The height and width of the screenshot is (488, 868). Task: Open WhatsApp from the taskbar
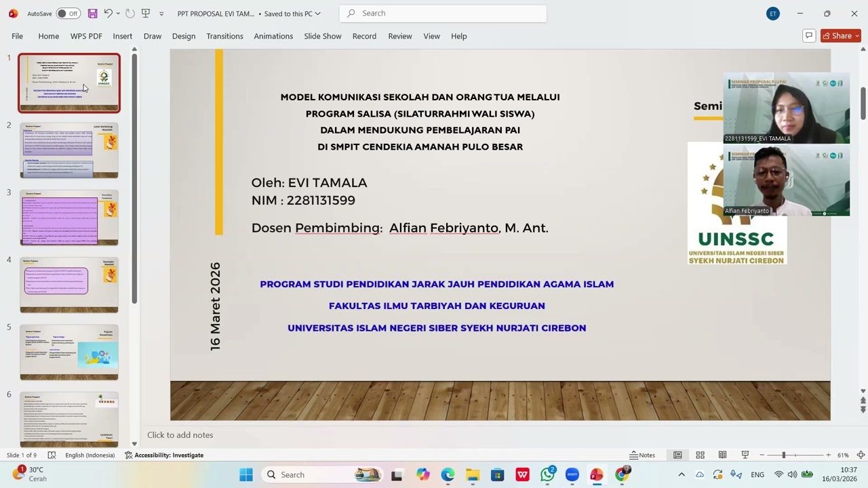(548, 474)
